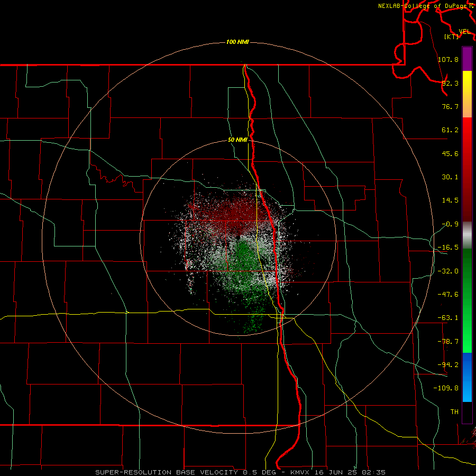The image size is (476, 476).
Task: Click the 50 NMI range ring label
Action: [237, 140]
